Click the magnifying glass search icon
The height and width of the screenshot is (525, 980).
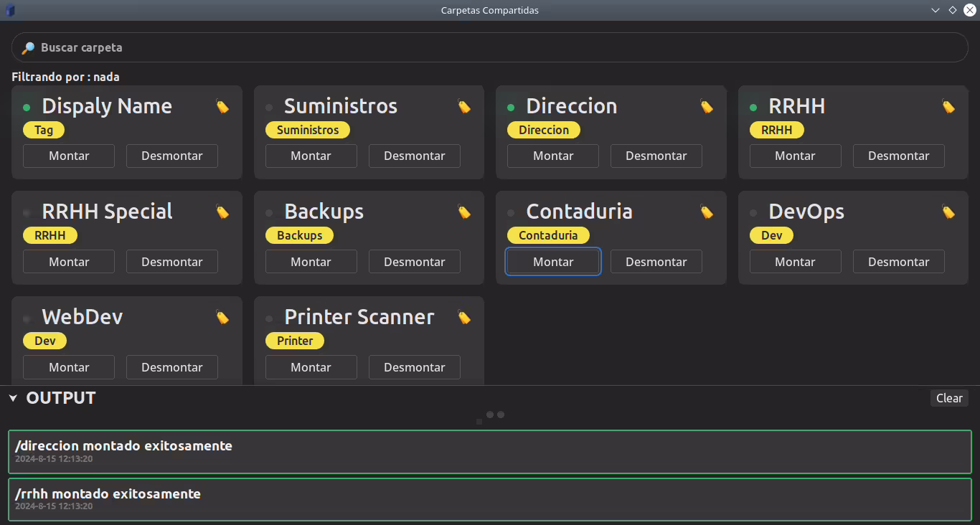[x=28, y=47]
